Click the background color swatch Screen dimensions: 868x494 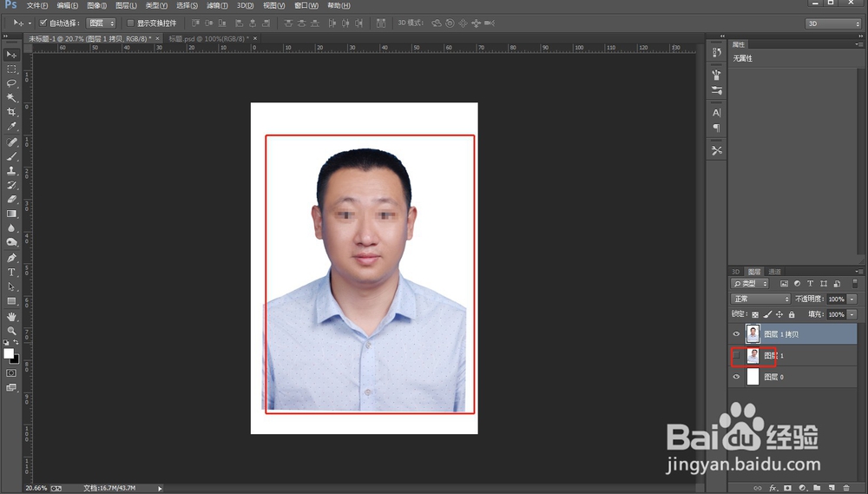coord(16,360)
